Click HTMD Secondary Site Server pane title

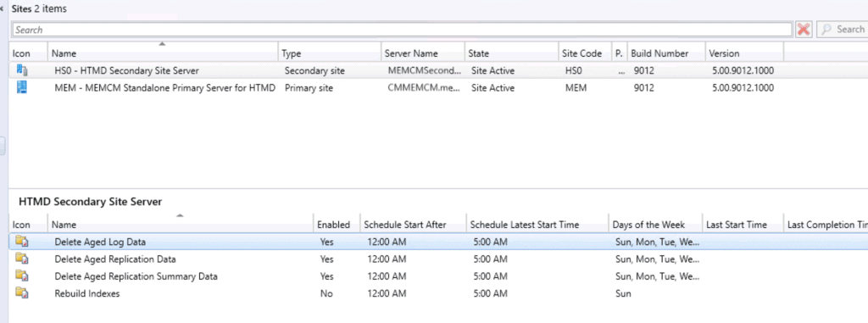coord(90,202)
